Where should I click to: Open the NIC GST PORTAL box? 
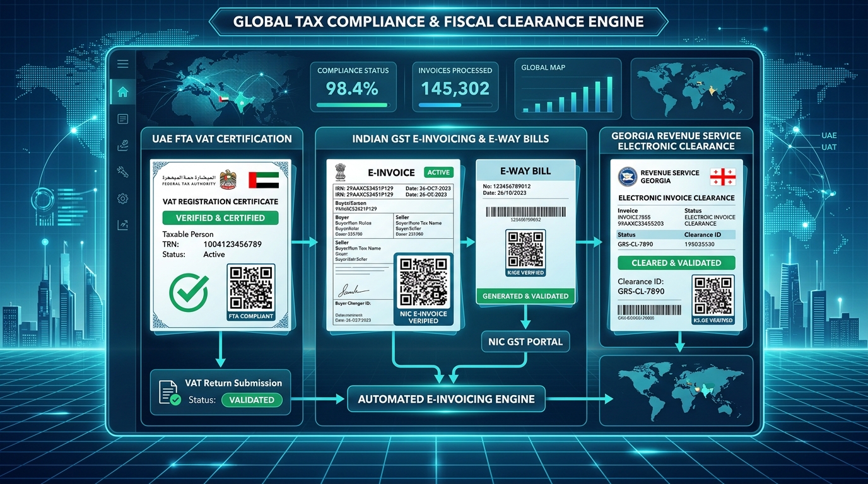coord(525,342)
